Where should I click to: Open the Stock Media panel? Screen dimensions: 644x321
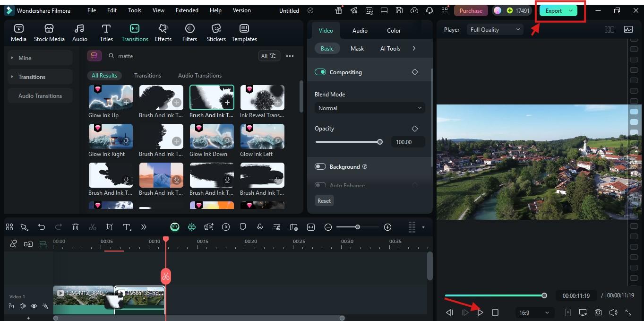tap(49, 33)
